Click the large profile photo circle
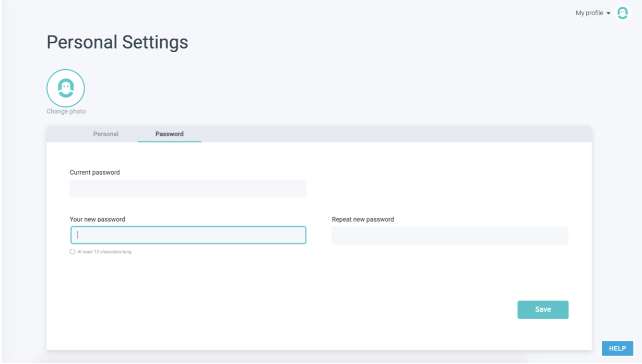The height and width of the screenshot is (364, 642). click(x=66, y=88)
